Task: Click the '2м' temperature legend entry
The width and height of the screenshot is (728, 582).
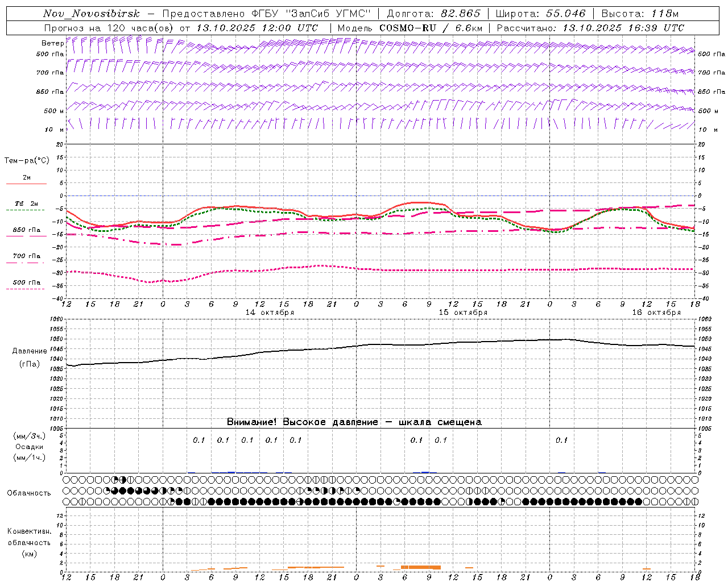Action: [27, 178]
